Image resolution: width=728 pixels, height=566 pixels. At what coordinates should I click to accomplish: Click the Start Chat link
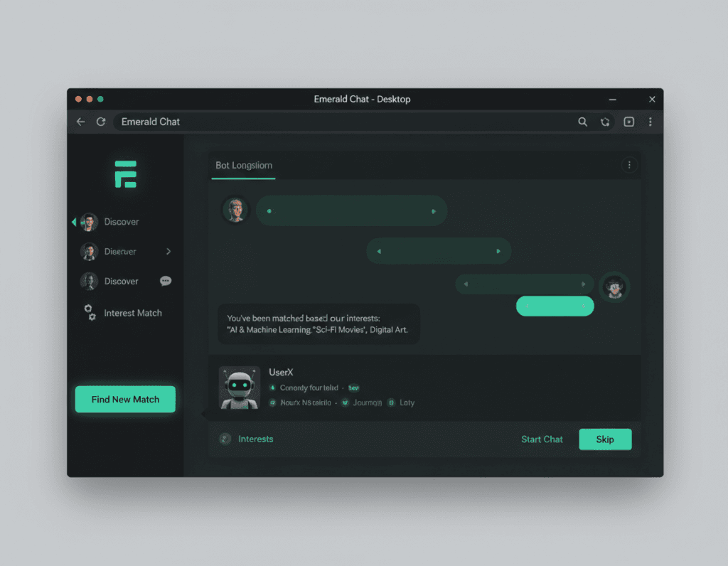click(542, 439)
